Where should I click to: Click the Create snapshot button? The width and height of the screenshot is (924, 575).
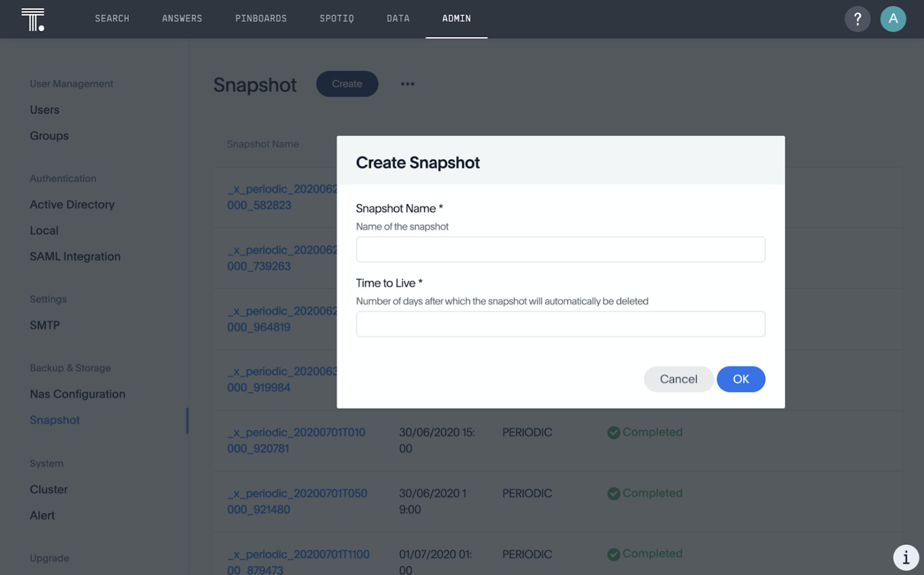coord(347,84)
